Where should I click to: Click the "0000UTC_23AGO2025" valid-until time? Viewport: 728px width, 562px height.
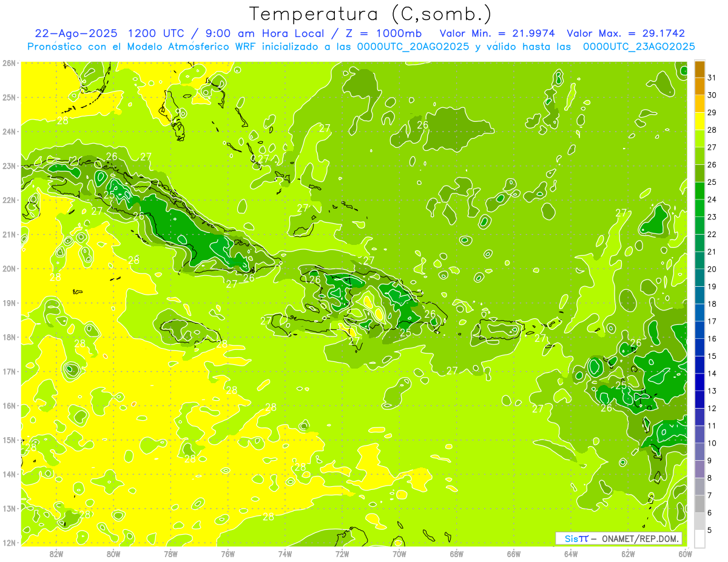[x=639, y=47]
